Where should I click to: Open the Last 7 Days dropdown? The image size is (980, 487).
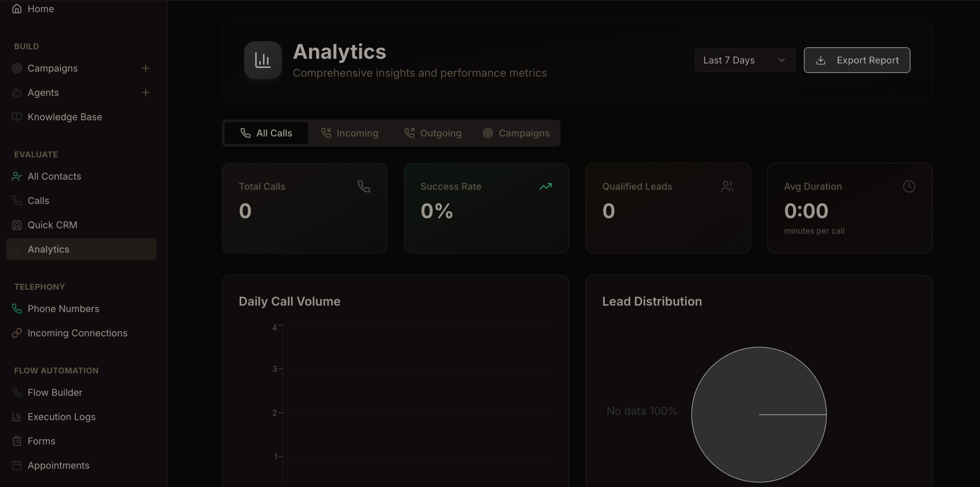pos(744,60)
